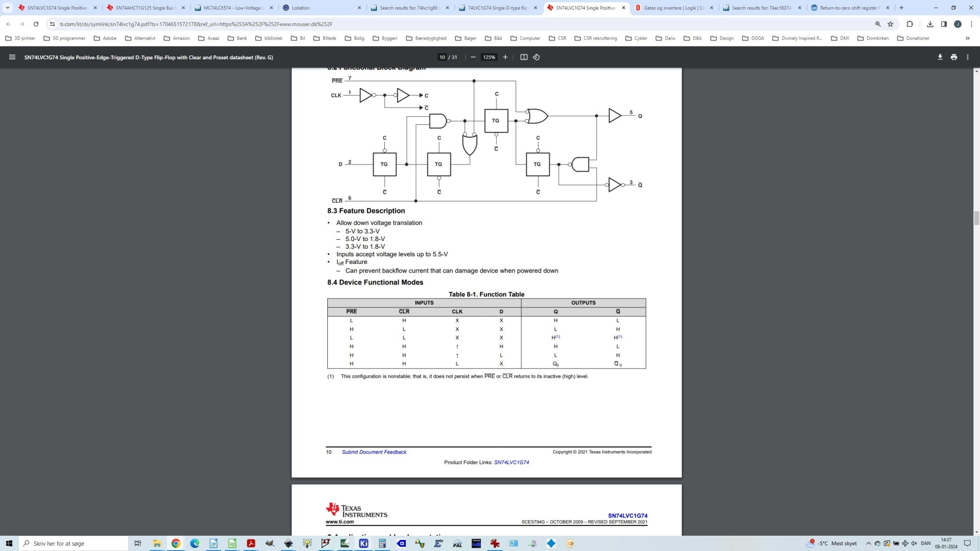Open the PDF viewer sidebar menu
The height and width of the screenshot is (551, 980).
12,57
